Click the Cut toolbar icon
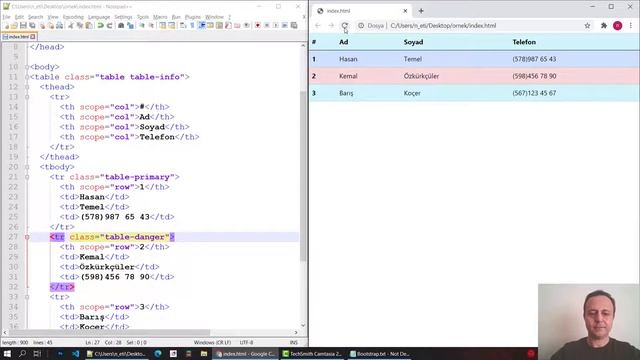 pos(71,26)
